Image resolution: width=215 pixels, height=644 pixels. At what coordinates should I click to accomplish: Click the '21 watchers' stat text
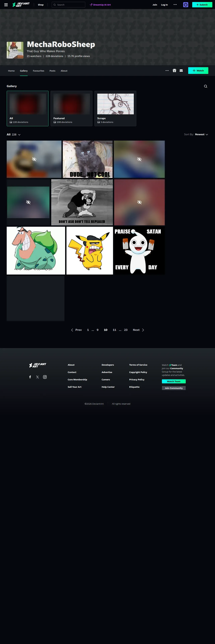(34, 56)
